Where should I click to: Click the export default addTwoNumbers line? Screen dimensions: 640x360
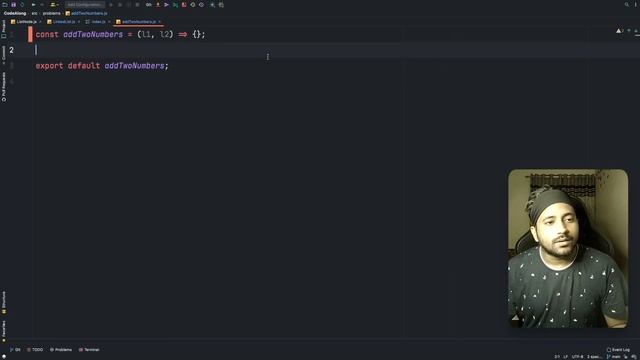(102, 66)
